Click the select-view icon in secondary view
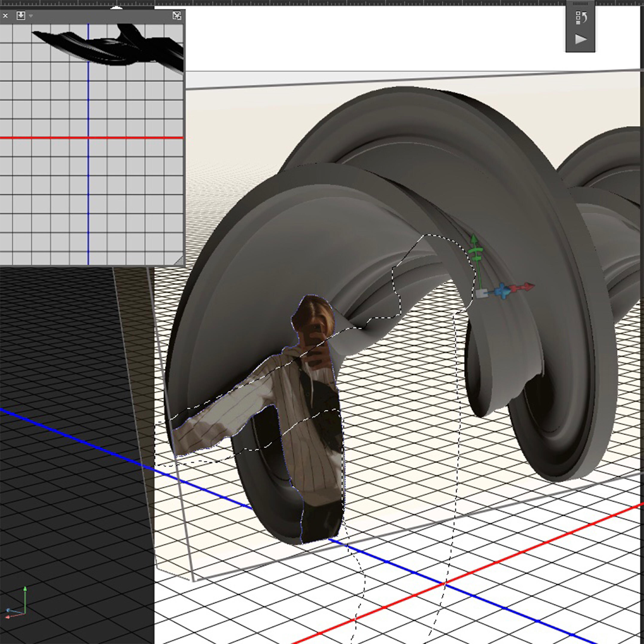644x644 pixels. pyautogui.click(x=21, y=15)
